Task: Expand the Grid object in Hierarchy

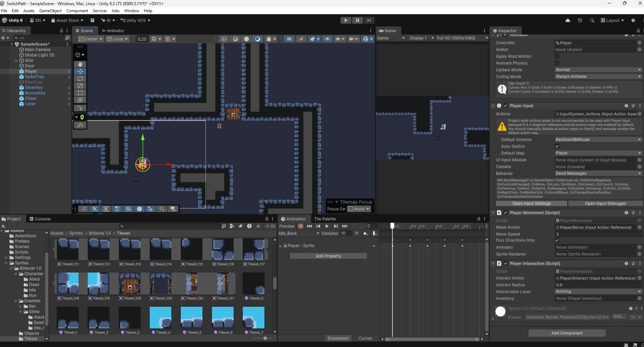Action: (x=17, y=61)
